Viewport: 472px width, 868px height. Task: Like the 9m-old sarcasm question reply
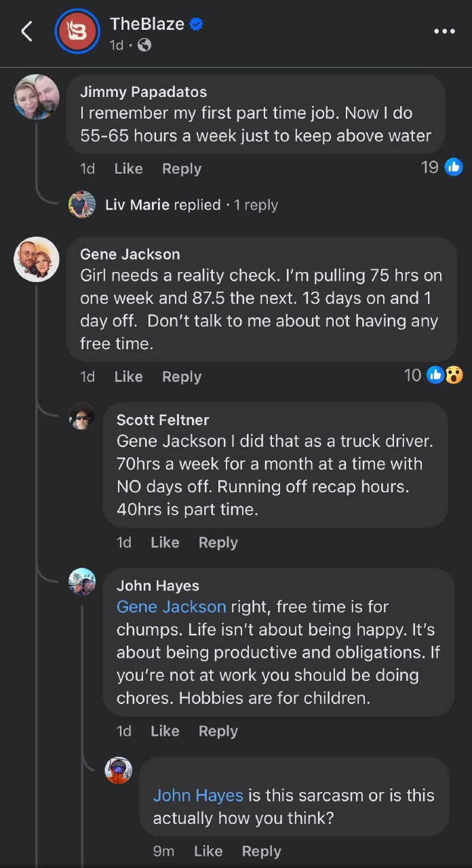[x=208, y=851]
